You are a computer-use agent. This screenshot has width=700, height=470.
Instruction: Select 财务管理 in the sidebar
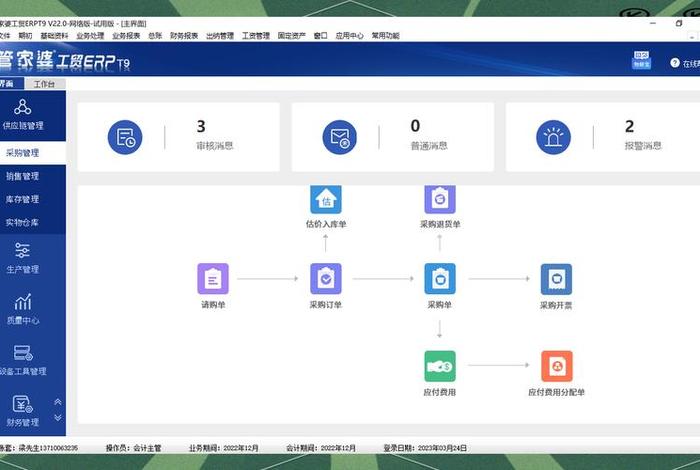point(22,411)
